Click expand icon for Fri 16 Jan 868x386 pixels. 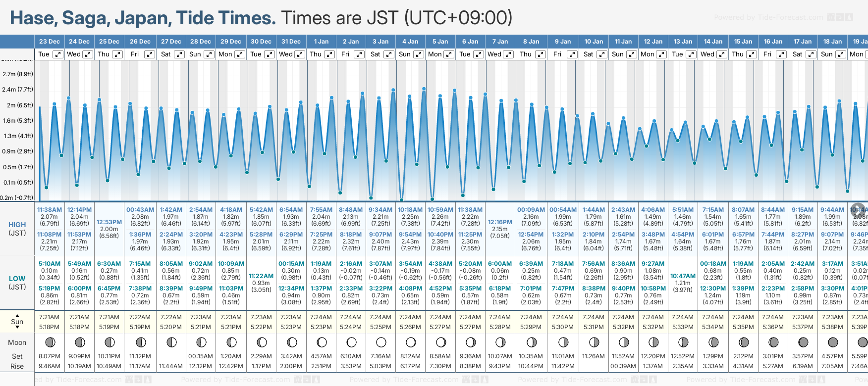(781, 54)
